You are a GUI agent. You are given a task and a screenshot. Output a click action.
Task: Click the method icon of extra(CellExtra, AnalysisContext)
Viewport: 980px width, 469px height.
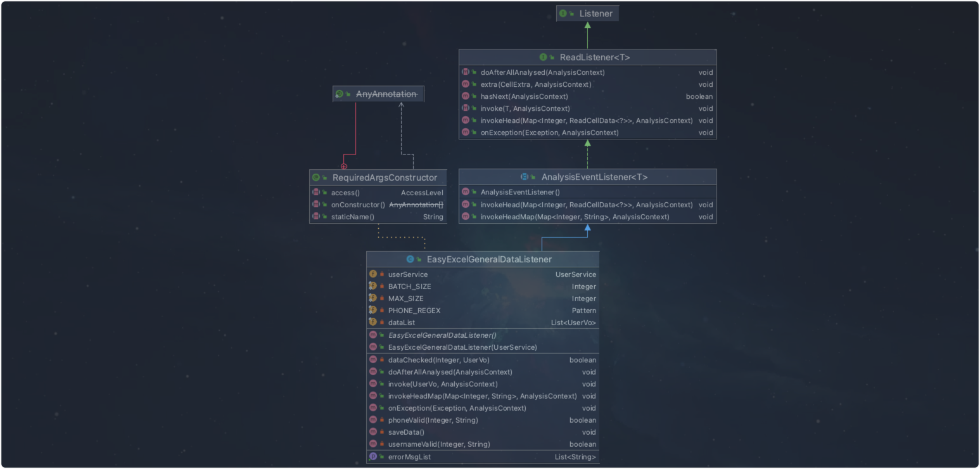tap(466, 84)
